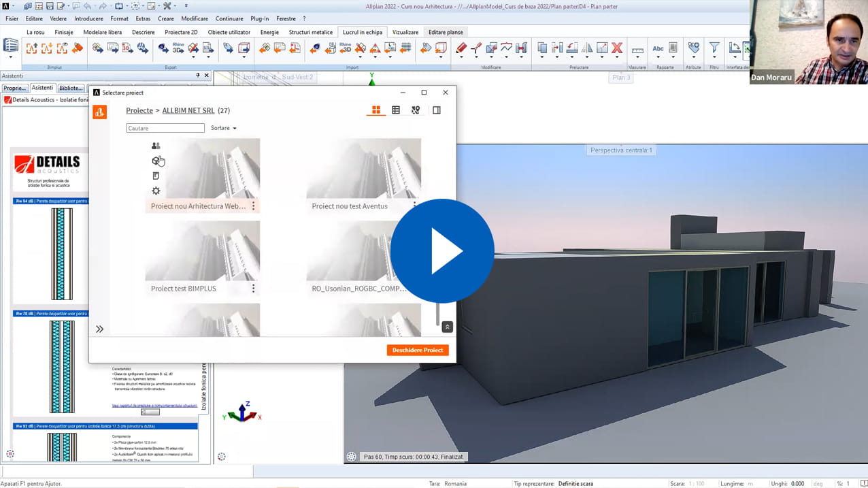Show projects on the map view
Image resolution: width=868 pixels, height=488 pixels.
pyautogui.click(x=416, y=110)
